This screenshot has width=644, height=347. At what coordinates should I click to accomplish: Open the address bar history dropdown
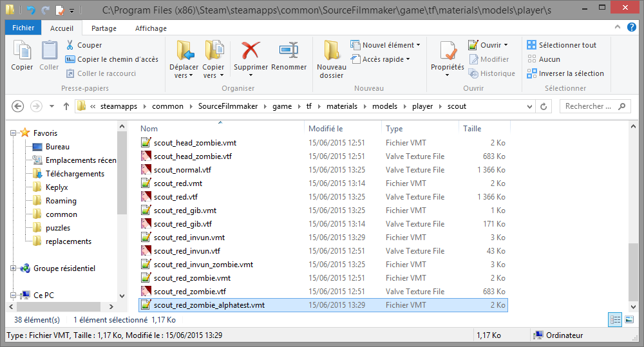529,106
